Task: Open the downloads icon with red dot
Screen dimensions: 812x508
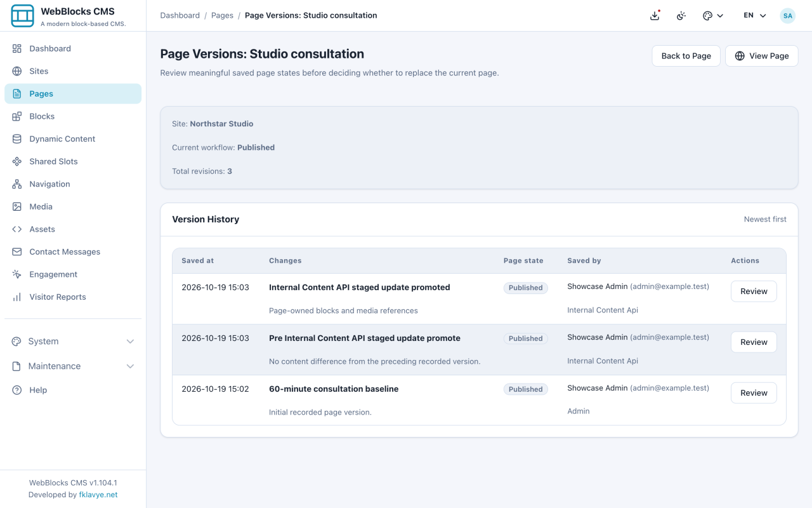Action: coord(655,15)
